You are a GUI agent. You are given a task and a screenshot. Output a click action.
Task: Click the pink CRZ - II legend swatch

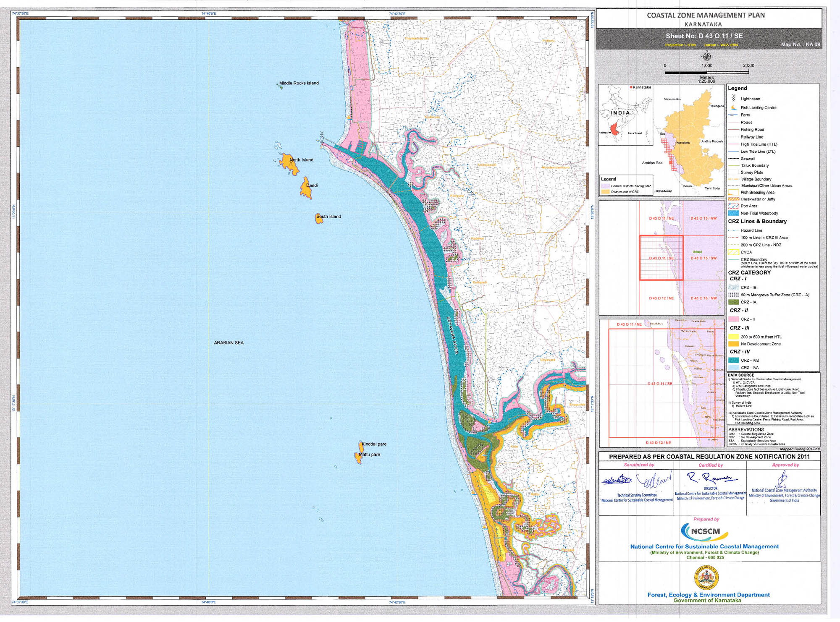click(x=733, y=319)
